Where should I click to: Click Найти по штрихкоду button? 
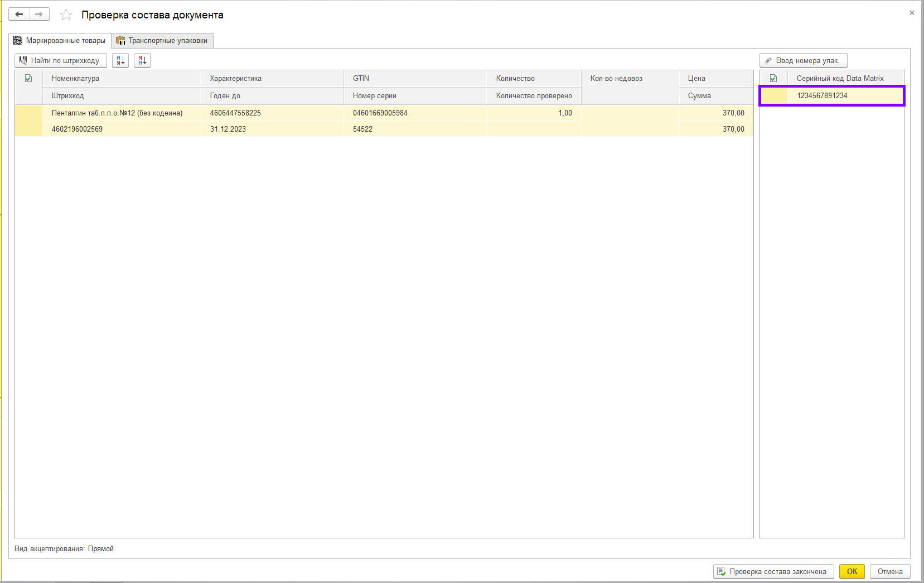point(60,60)
